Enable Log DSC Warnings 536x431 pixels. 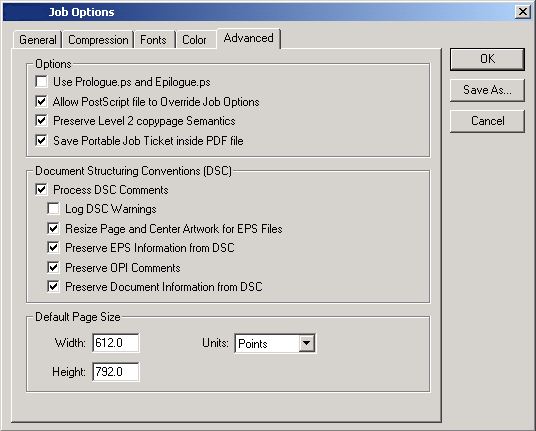pos(53,209)
